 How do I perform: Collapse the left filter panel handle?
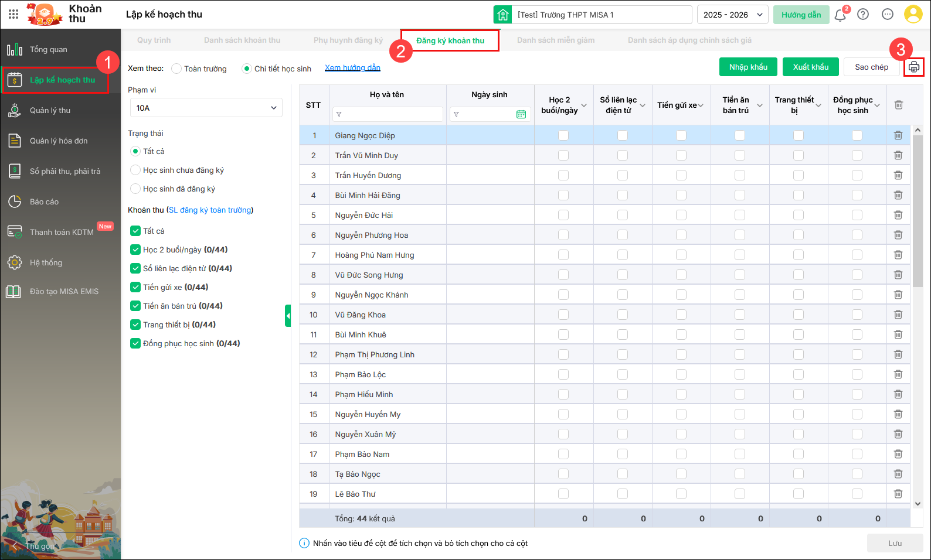[x=288, y=316]
